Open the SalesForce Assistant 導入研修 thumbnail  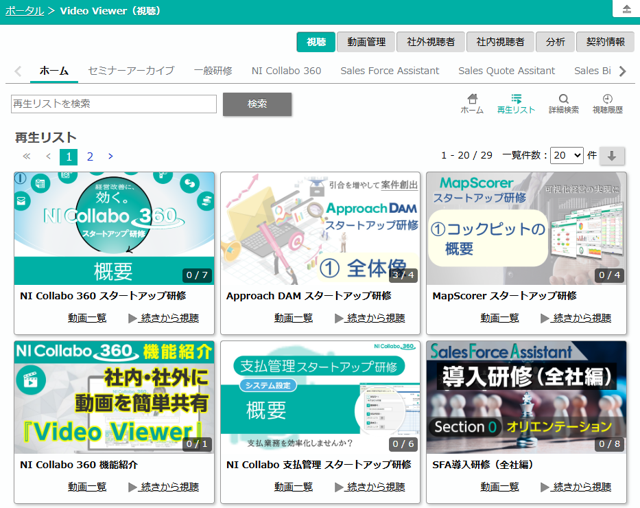(527, 397)
